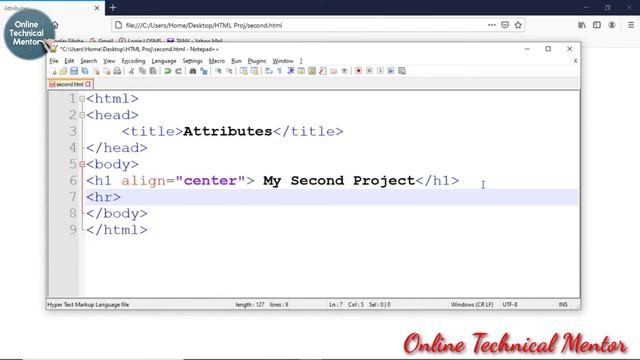The width and height of the screenshot is (640, 360).
Task: Open the Macro menu
Action: (x=217, y=61)
